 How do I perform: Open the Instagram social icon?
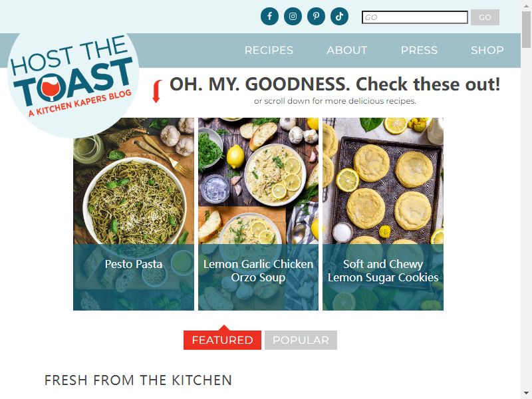293,16
